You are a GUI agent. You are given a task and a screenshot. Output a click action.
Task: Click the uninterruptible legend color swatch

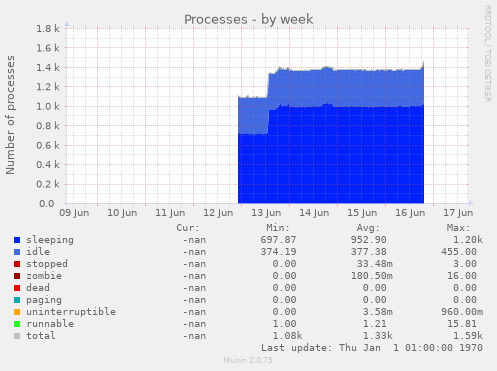point(17,312)
